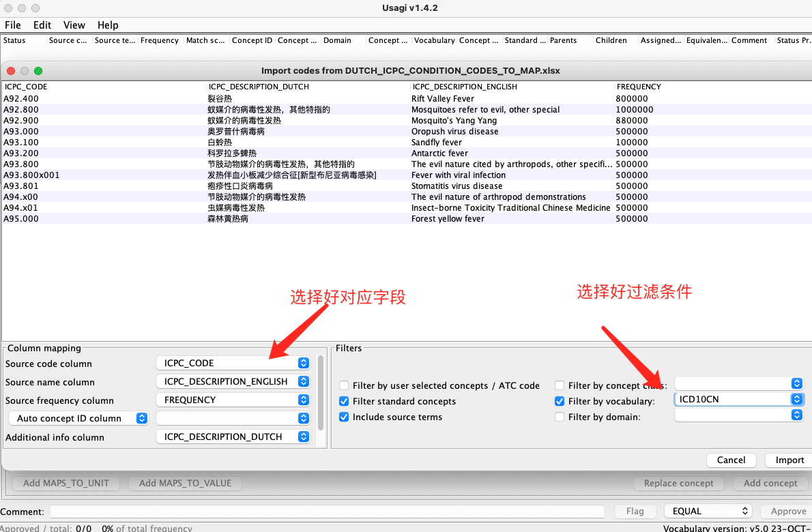Click the Replace concept button

point(678,483)
